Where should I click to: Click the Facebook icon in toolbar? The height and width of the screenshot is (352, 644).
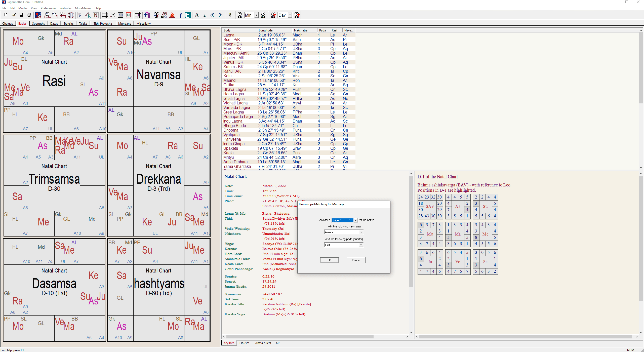pyautogui.click(x=181, y=15)
